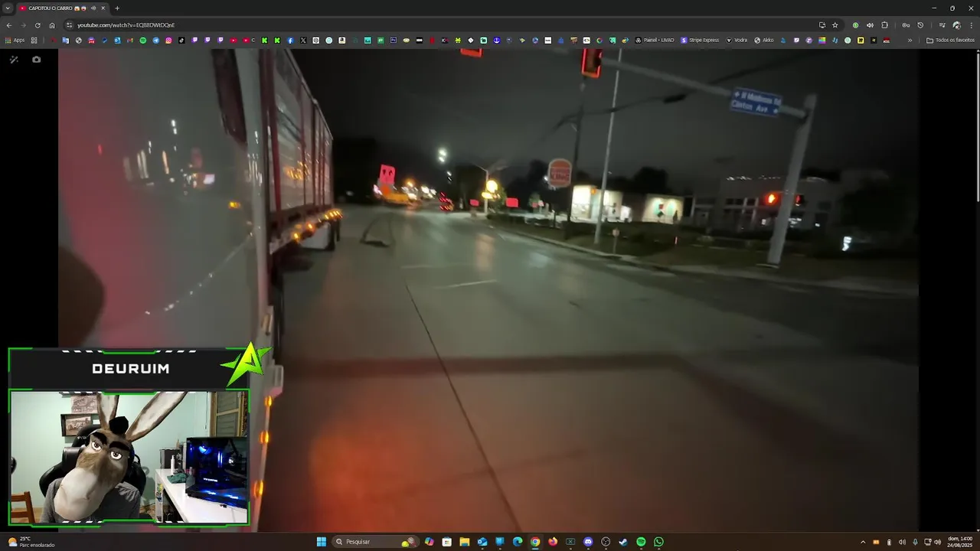Viewport: 980px width, 551px height.
Task: Open the media control icon in toolbar
Action: [x=942, y=25]
